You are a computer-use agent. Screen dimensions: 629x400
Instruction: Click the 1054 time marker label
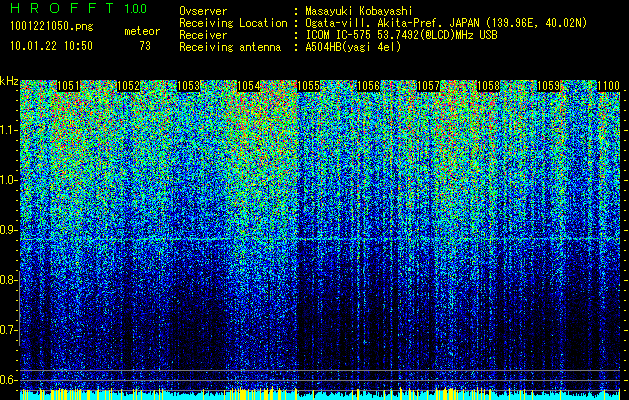[x=249, y=86]
